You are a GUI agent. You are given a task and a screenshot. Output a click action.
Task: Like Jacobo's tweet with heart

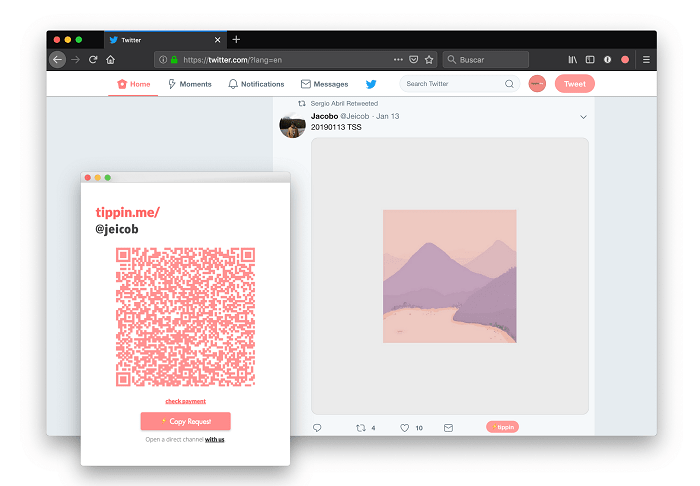[404, 428]
